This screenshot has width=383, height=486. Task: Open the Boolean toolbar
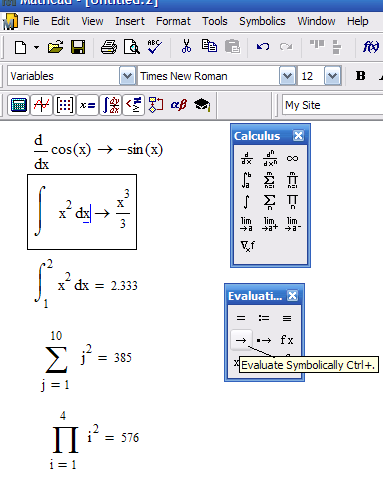coord(133,105)
